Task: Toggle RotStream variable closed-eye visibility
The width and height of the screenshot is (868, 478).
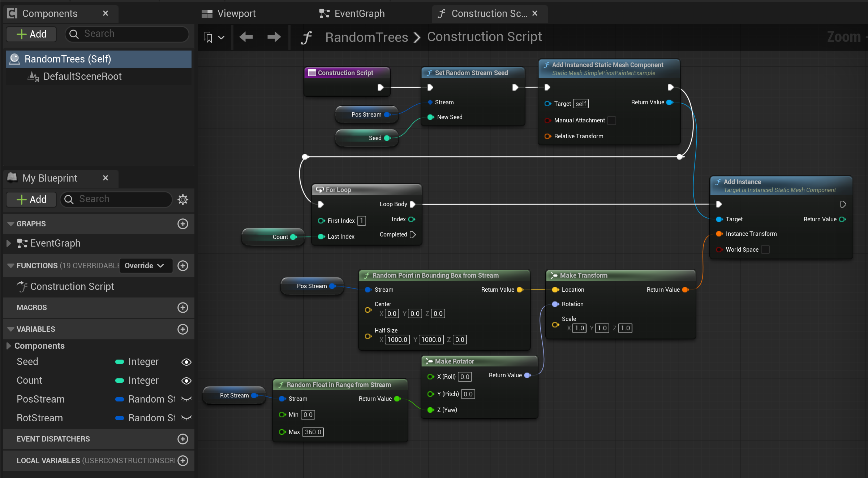Action: tap(186, 418)
